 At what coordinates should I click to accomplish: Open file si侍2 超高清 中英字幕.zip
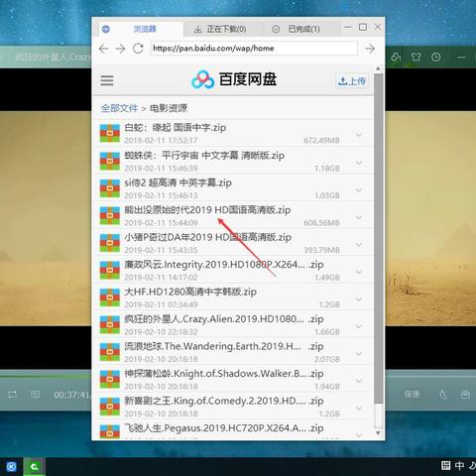[178, 182]
